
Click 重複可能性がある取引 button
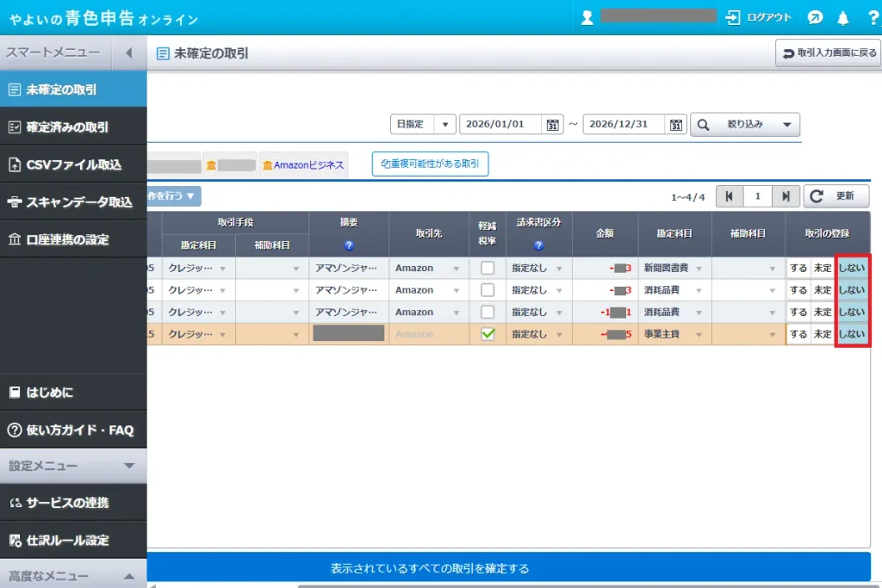(430, 164)
